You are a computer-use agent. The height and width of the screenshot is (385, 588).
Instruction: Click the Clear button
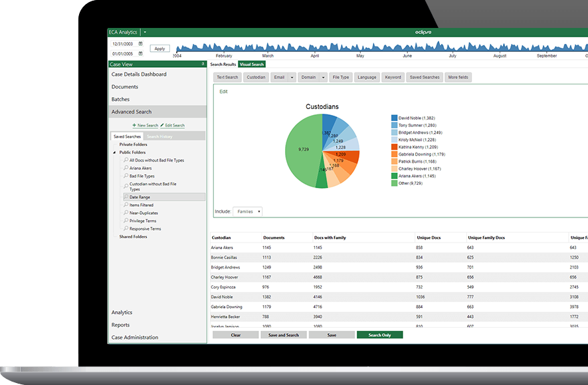point(235,335)
